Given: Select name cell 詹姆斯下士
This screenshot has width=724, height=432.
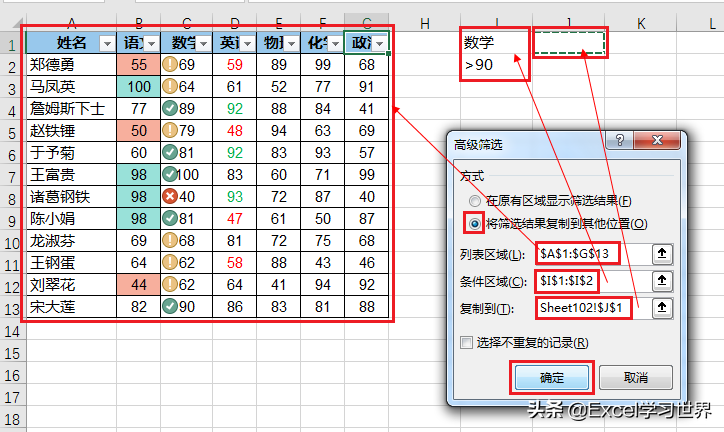Looking at the screenshot, I should click(x=71, y=109).
